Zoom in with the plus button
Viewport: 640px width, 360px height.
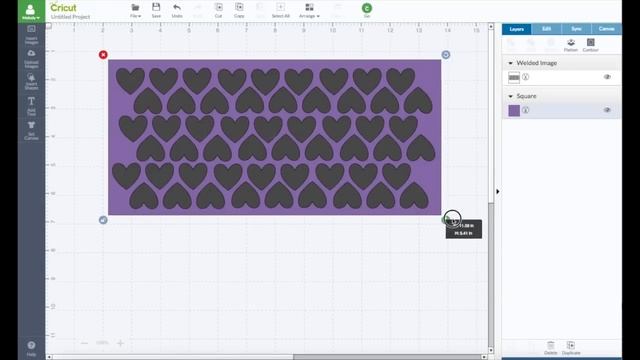120,343
